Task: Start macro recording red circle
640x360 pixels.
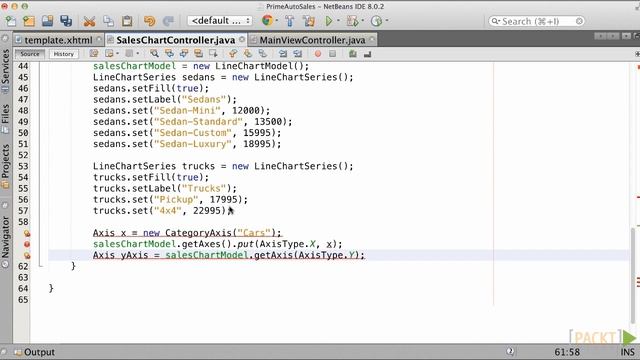Action: click(x=318, y=53)
